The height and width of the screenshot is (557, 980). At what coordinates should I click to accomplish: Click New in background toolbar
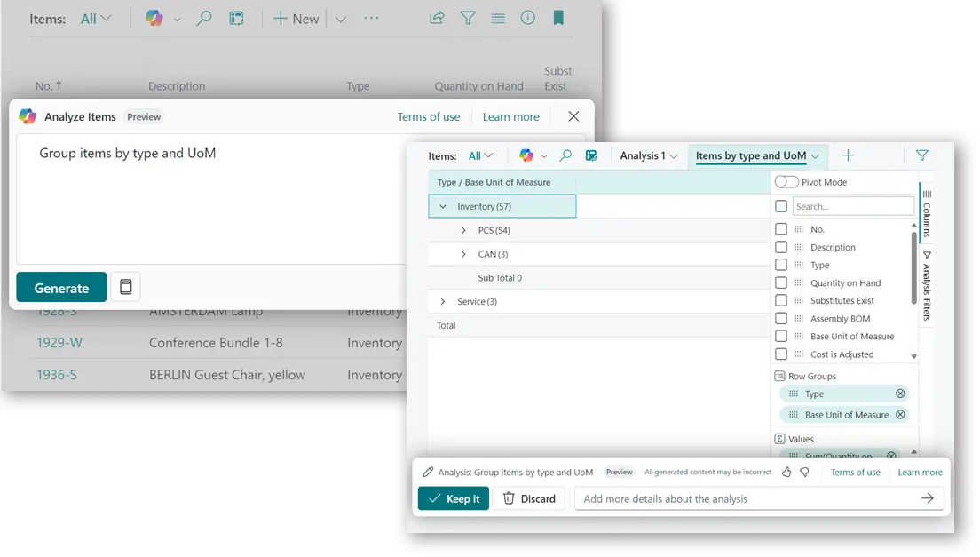(x=296, y=19)
